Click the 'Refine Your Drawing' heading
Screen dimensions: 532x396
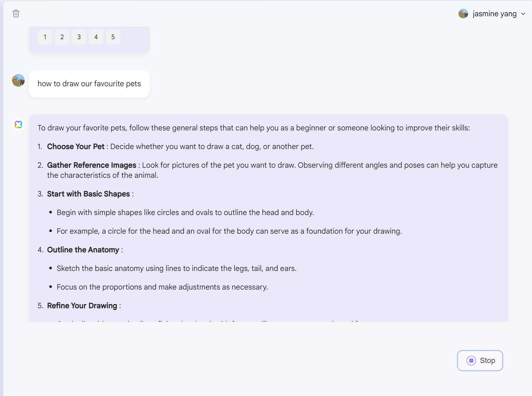tap(82, 306)
